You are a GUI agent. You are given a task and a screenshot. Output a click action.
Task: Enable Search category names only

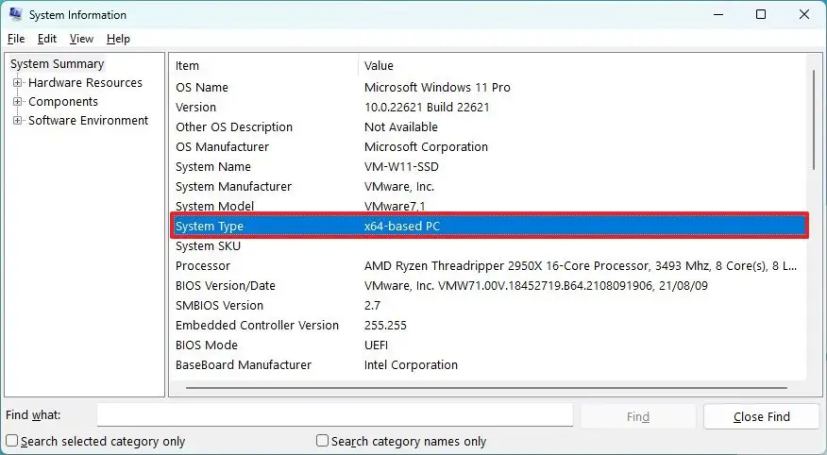(x=322, y=441)
